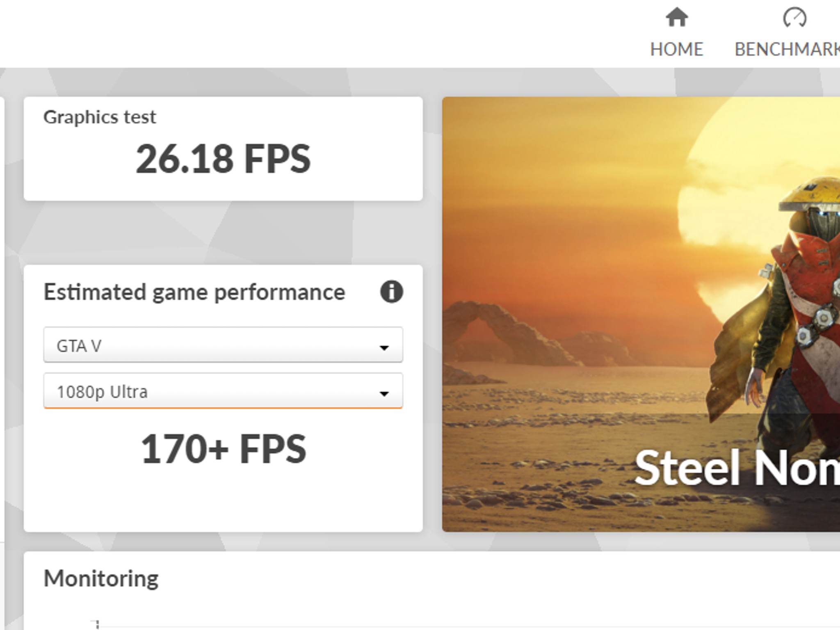Open the 1080p Ultra resolution dropdown

tap(223, 391)
